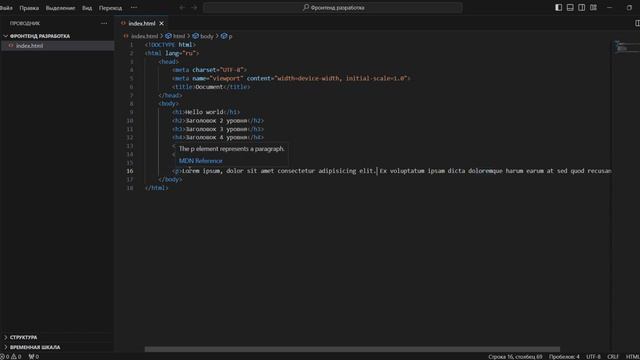The image size is (640, 360).
Task: Switch to the index.html editor tab
Action: (x=142, y=23)
